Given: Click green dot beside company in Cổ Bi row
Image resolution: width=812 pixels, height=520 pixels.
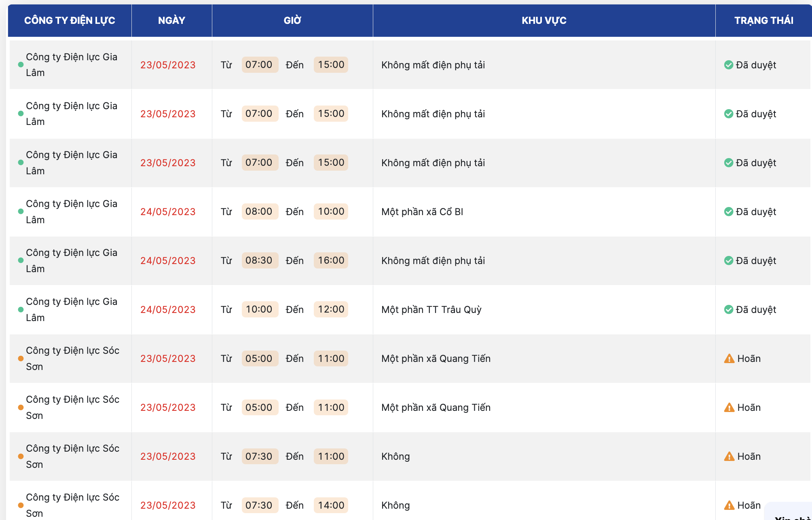Looking at the screenshot, I should tap(21, 211).
